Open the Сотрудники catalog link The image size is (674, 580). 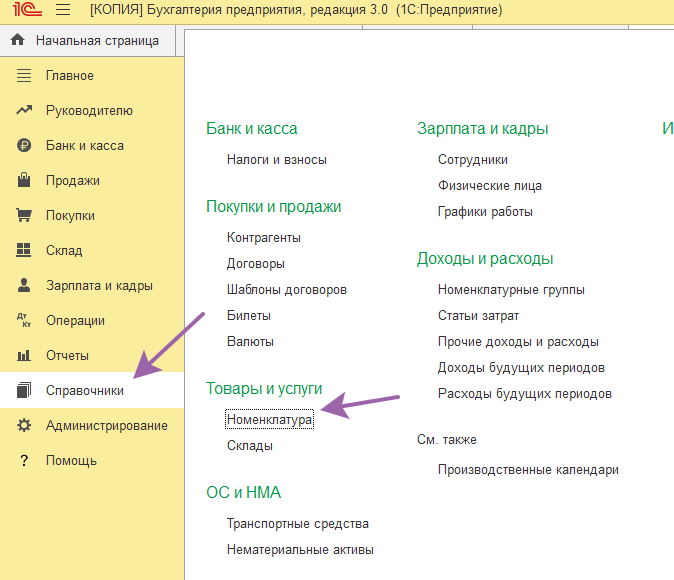point(473,160)
